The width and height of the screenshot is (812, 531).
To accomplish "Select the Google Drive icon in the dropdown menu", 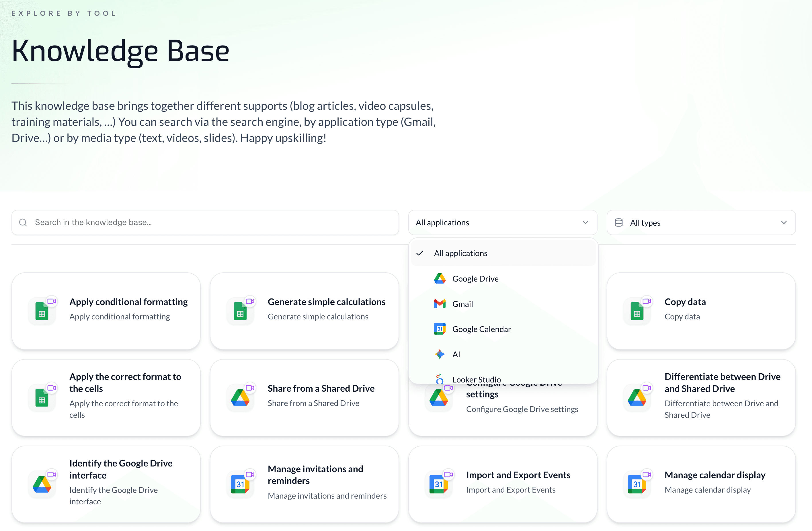I will (x=440, y=278).
